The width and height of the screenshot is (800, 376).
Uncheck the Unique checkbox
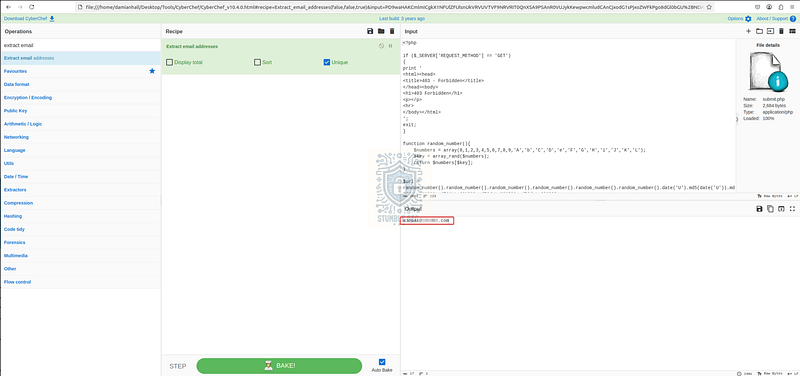pos(327,62)
